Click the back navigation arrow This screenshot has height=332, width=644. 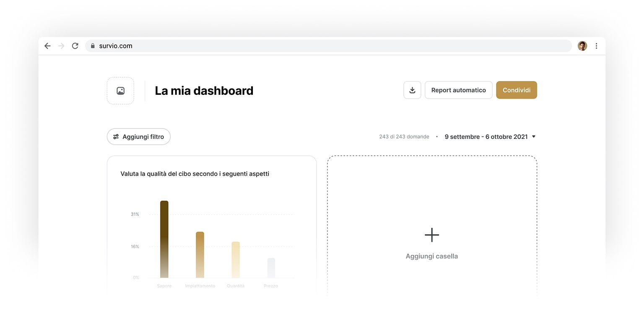pyautogui.click(x=47, y=46)
